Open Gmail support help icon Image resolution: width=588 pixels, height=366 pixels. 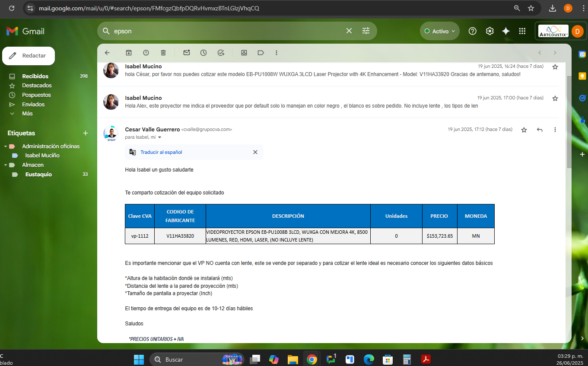(473, 31)
